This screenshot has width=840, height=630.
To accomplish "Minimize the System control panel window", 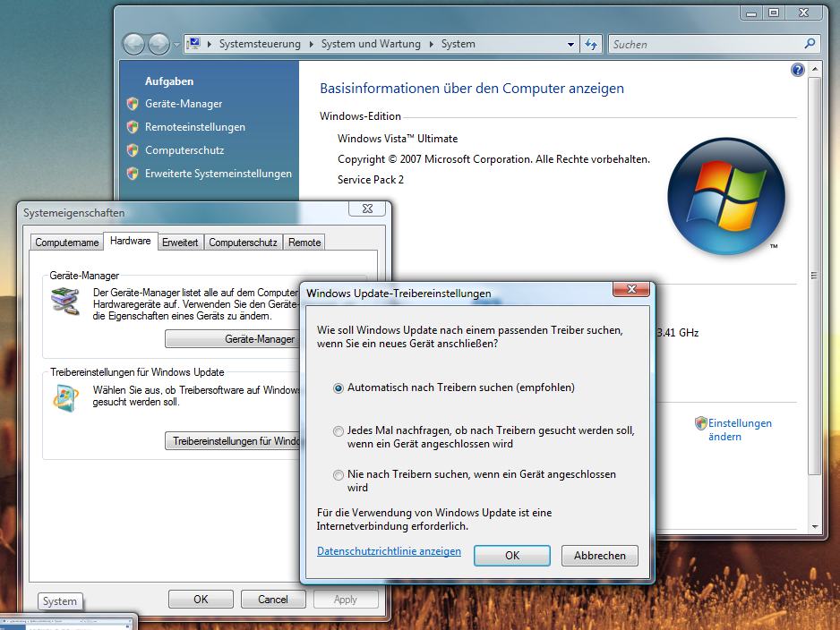I will 751,13.
